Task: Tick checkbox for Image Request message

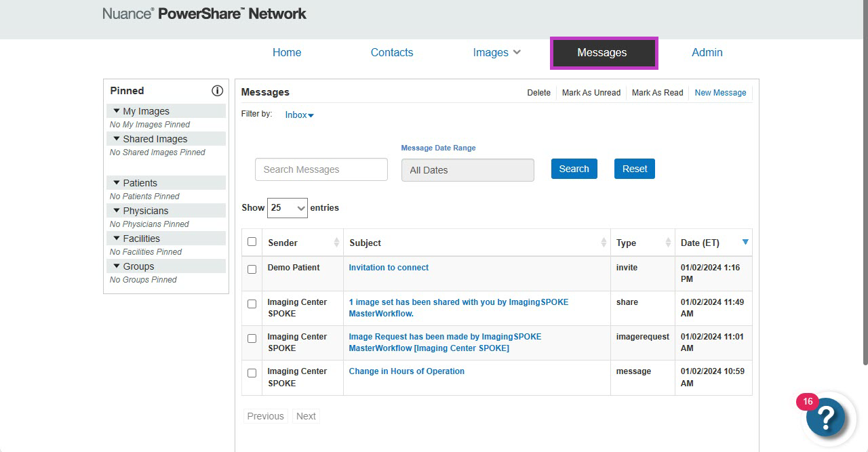Action: coord(252,338)
